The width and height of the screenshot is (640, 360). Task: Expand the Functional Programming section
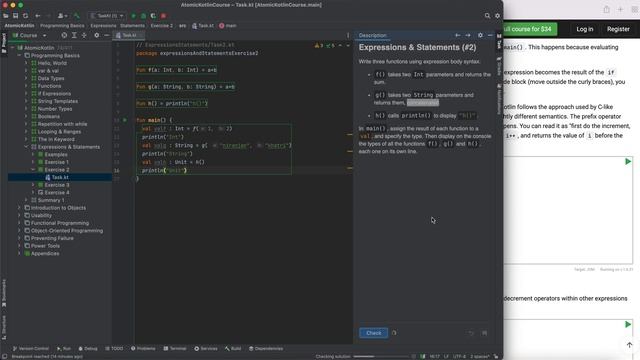(19, 223)
